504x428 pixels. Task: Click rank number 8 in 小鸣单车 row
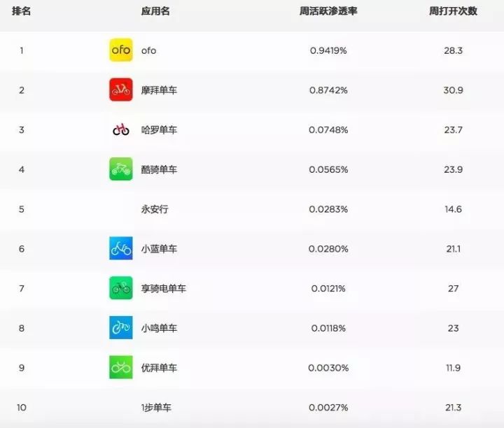point(22,328)
